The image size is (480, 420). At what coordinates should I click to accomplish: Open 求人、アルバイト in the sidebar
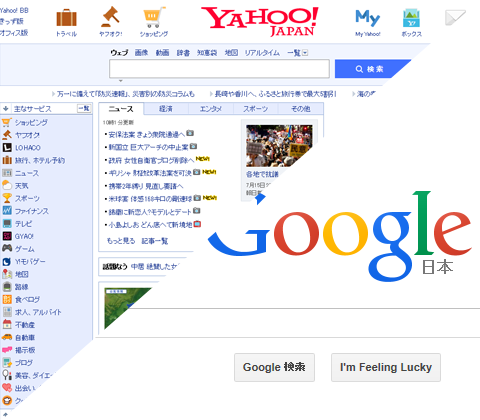pos(38,312)
